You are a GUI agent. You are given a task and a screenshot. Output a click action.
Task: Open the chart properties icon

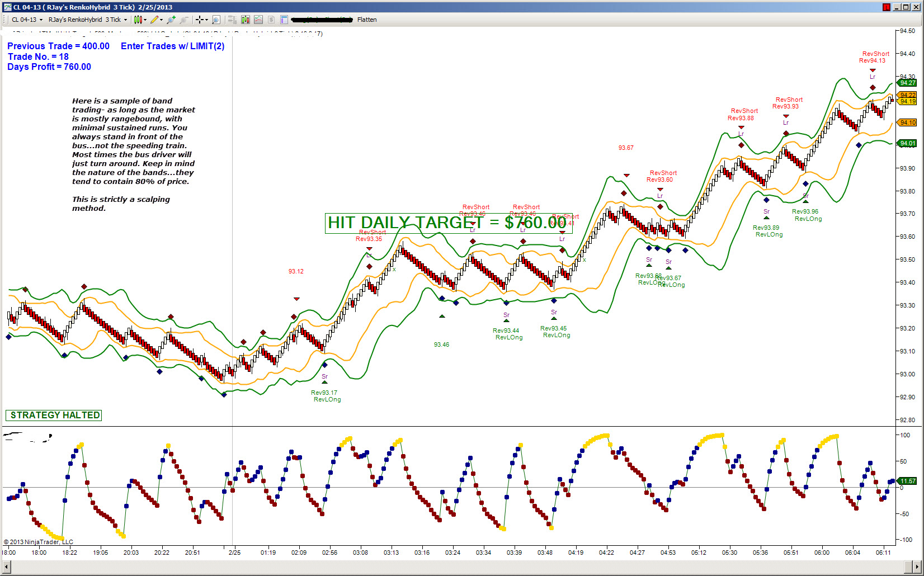[284, 20]
